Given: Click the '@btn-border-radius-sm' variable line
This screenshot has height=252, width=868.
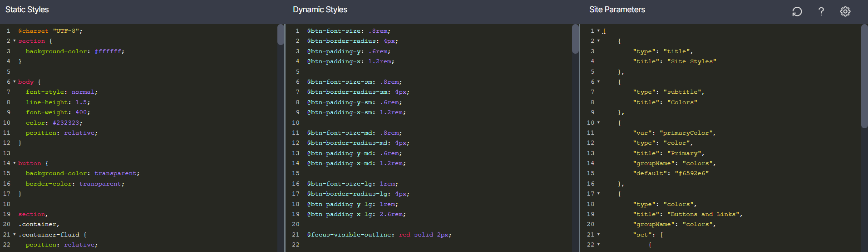Looking at the screenshot, I should point(358,92).
